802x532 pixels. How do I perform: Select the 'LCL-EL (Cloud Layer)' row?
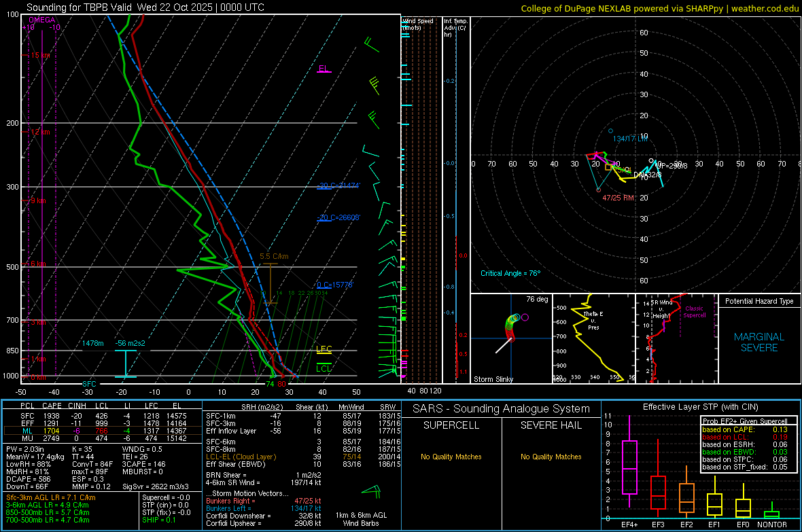click(303, 457)
